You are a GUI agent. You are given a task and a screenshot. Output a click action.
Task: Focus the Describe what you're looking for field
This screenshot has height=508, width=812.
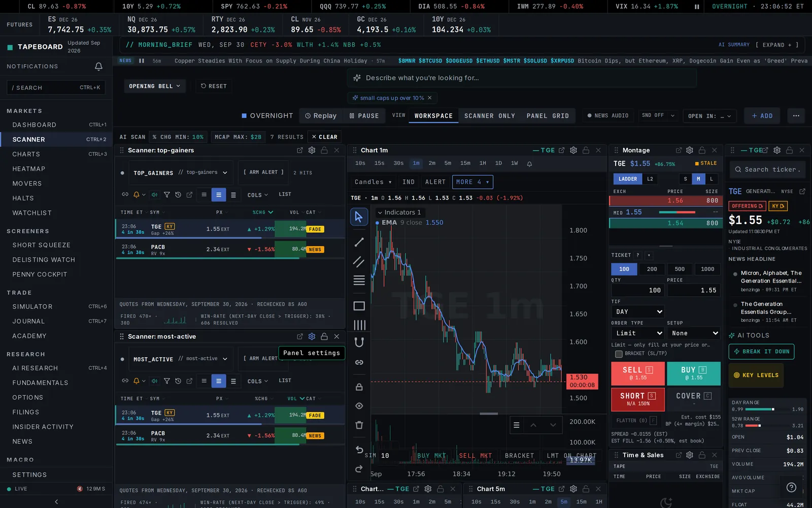522,78
